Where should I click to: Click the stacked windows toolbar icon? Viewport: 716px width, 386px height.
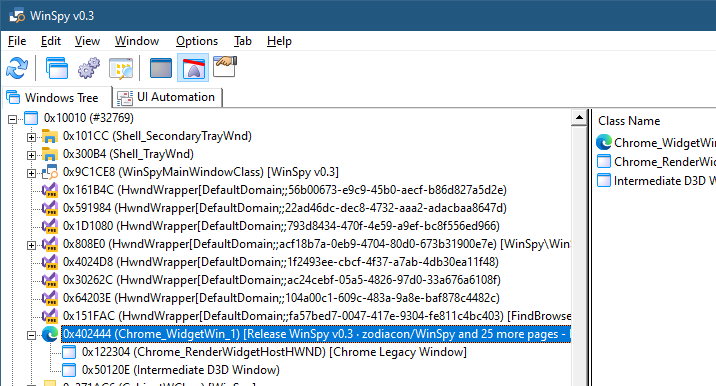tap(57, 68)
